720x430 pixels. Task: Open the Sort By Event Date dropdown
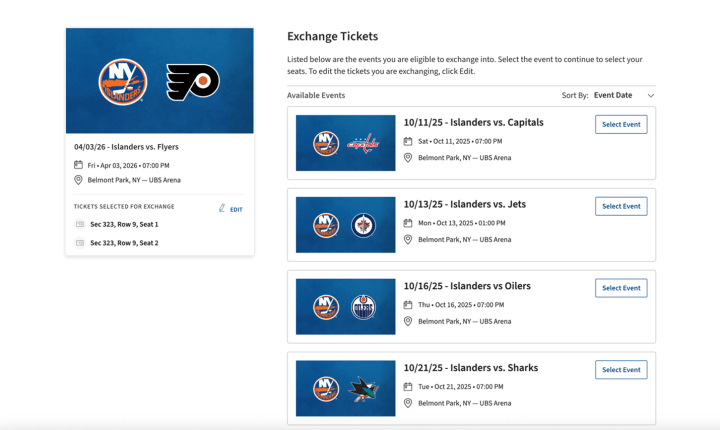click(x=613, y=95)
